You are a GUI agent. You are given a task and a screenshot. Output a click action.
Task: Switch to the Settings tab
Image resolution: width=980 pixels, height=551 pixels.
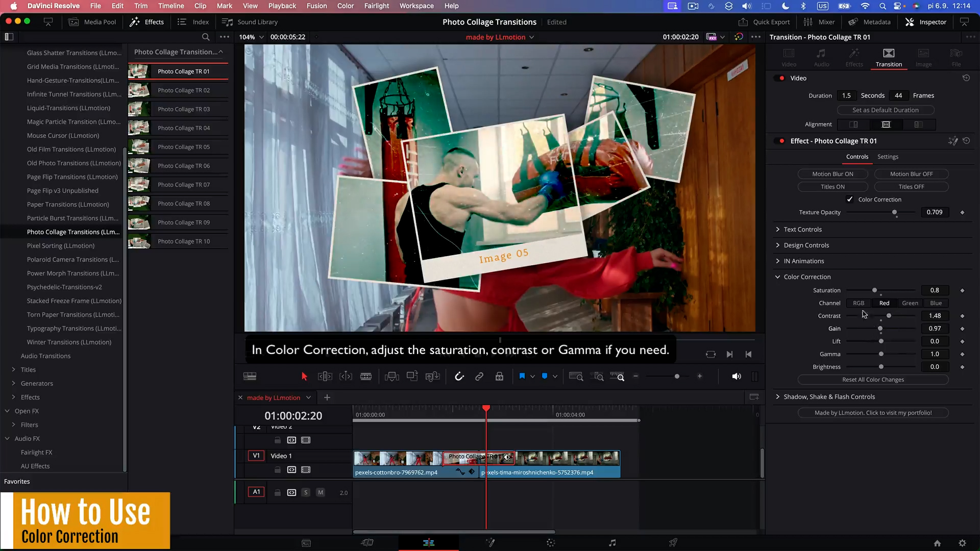click(888, 157)
